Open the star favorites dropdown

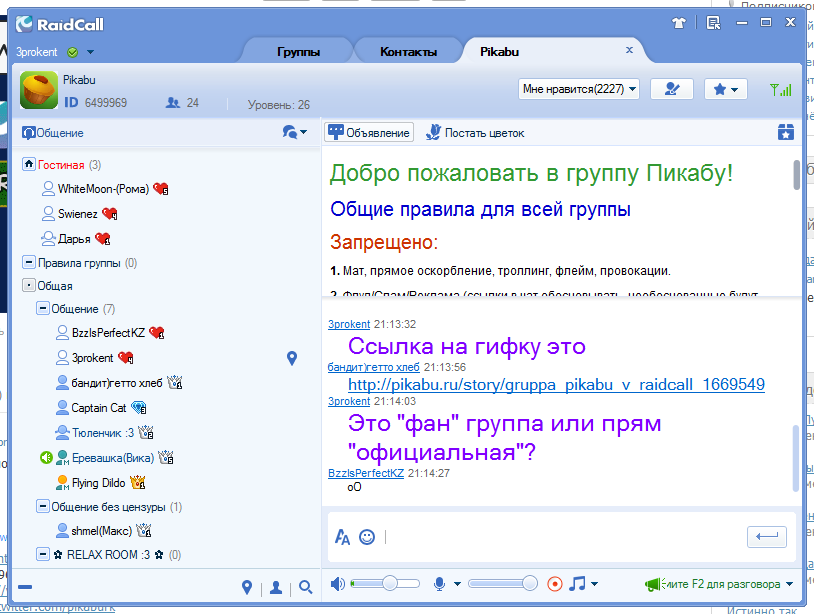(725, 89)
